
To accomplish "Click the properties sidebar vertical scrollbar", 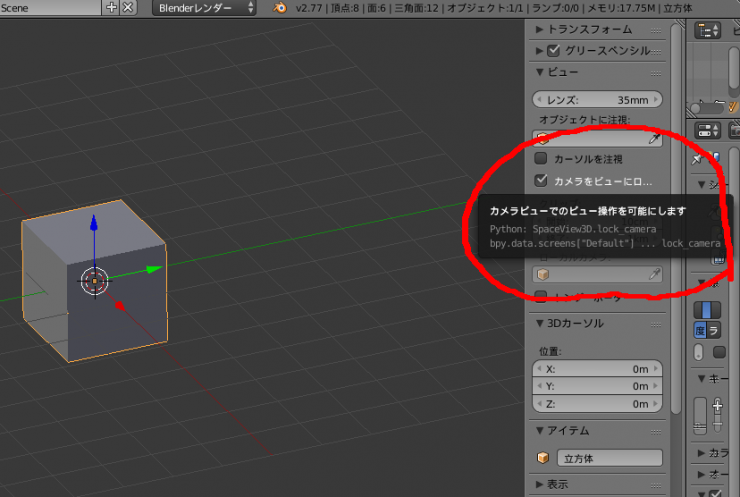I will (x=676, y=217).
